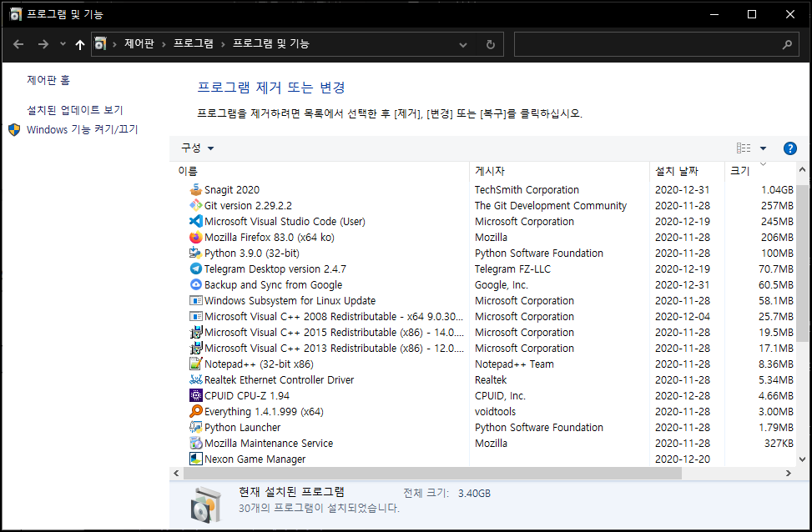Click the Mozilla Firefox 83.0 icon

pos(196,237)
